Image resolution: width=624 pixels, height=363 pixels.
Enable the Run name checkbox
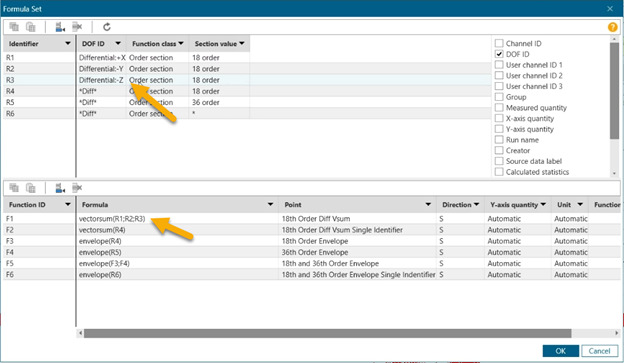pyautogui.click(x=499, y=140)
